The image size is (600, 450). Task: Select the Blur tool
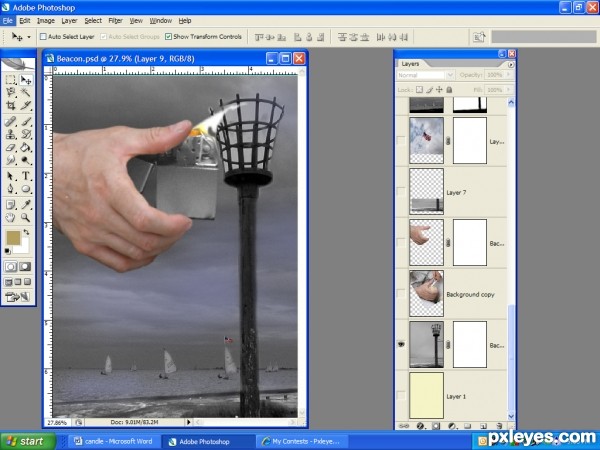(x=11, y=160)
